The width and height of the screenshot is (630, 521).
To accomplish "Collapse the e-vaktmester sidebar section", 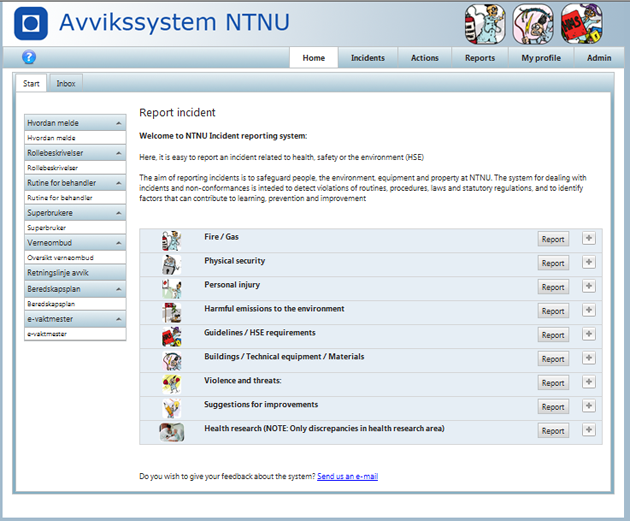I will [119, 319].
